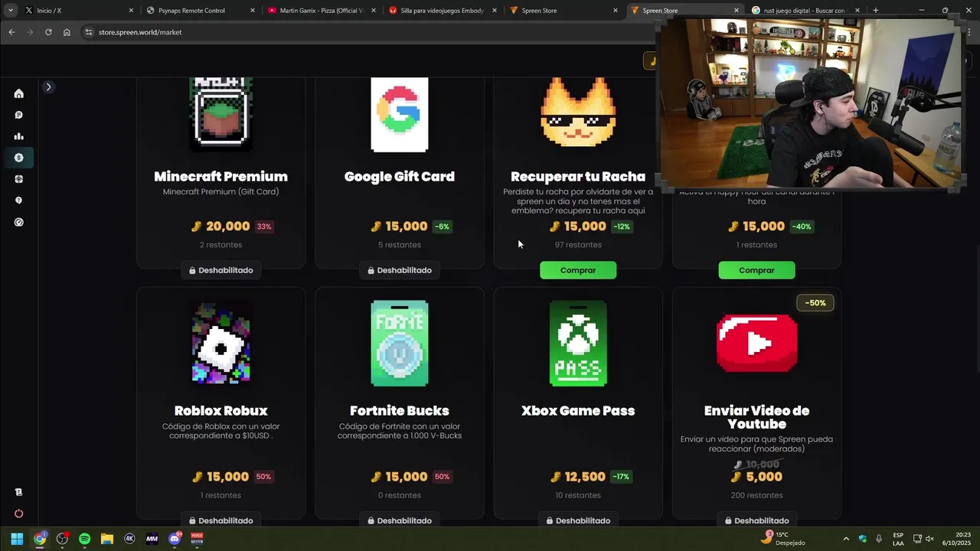Click the Deshabilitado button under Minecraft Premium
This screenshot has width=980, height=551.
point(220,270)
